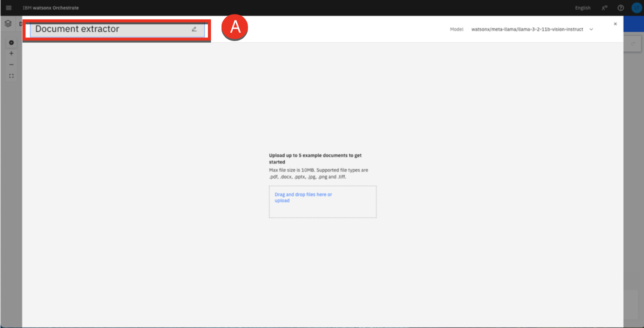Viewport: 644px width, 328px height.
Task: Zoom out on the canvas
Action: coord(11,64)
